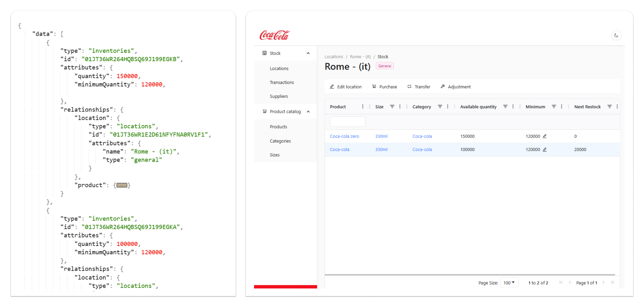The height and width of the screenshot is (307, 644).
Task: Go to the last page
Action: click(612, 282)
